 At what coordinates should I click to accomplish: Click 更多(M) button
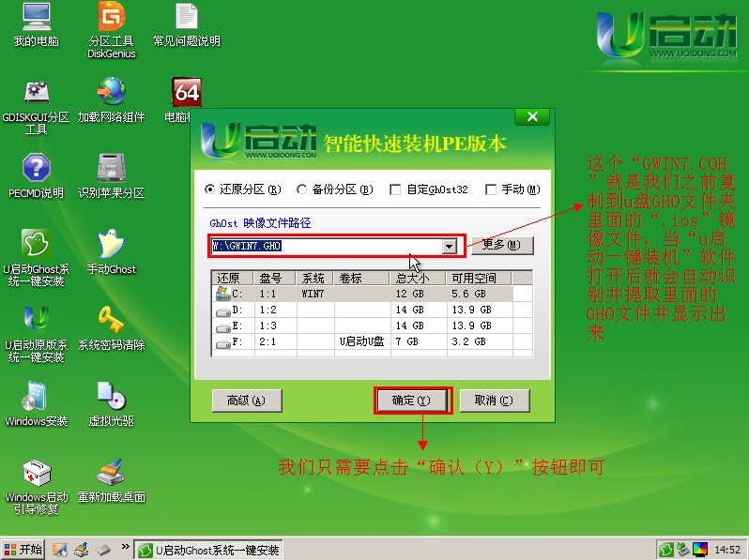pyautogui.click(x=502, y=246)
